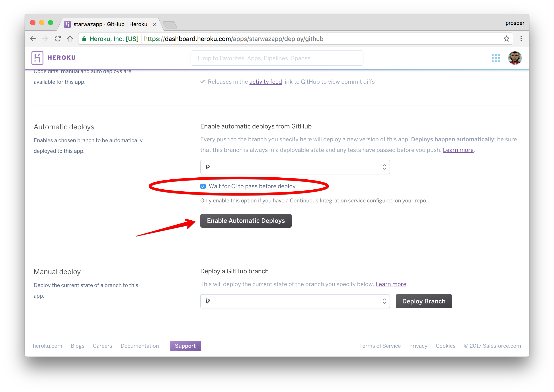Open the user avatar account menu
554x392 pixels.
(x=515, y=58)
